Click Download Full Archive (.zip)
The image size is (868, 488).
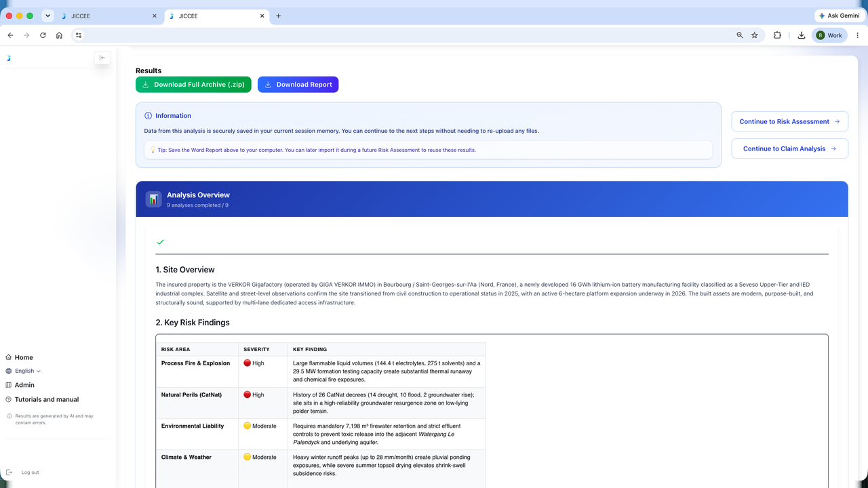(194, 85)
